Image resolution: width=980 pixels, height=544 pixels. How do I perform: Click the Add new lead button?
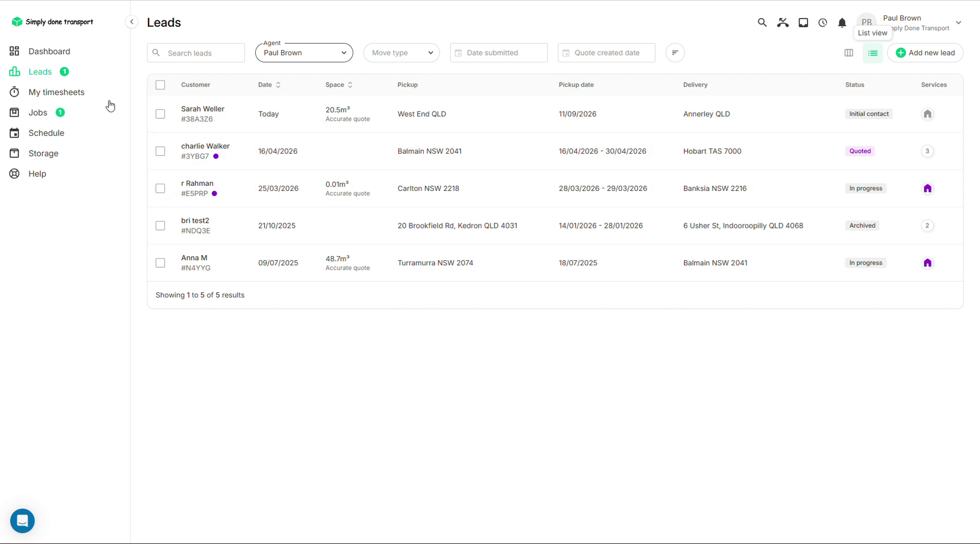click(925, 53)
